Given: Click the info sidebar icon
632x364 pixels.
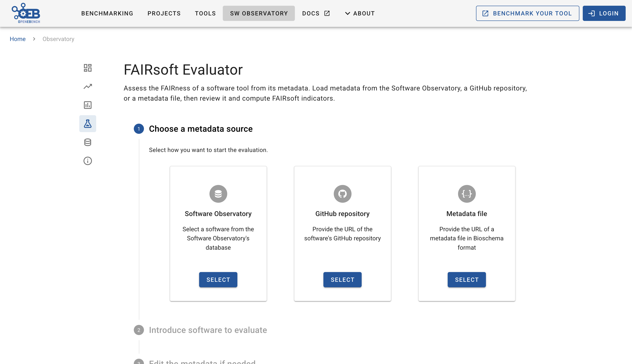Looking at the screenshot, I should point(88,161).
